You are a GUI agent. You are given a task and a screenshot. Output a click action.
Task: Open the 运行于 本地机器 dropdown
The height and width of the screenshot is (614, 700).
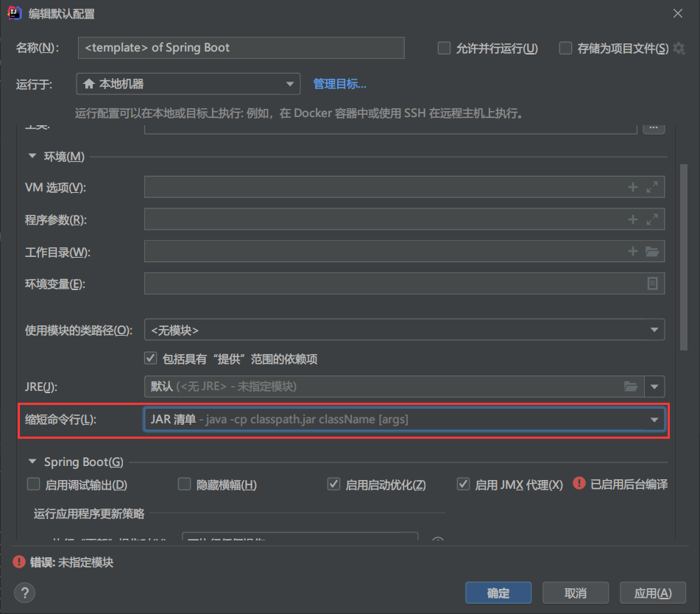click(x=188, y=84)
